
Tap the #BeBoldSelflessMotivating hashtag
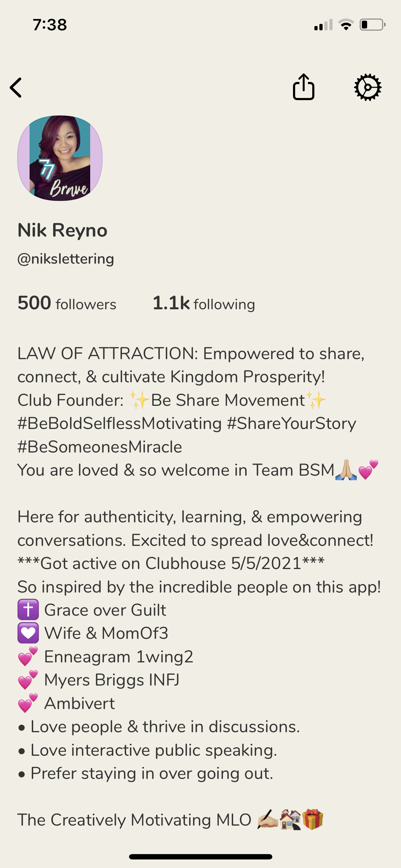point(120,424)
